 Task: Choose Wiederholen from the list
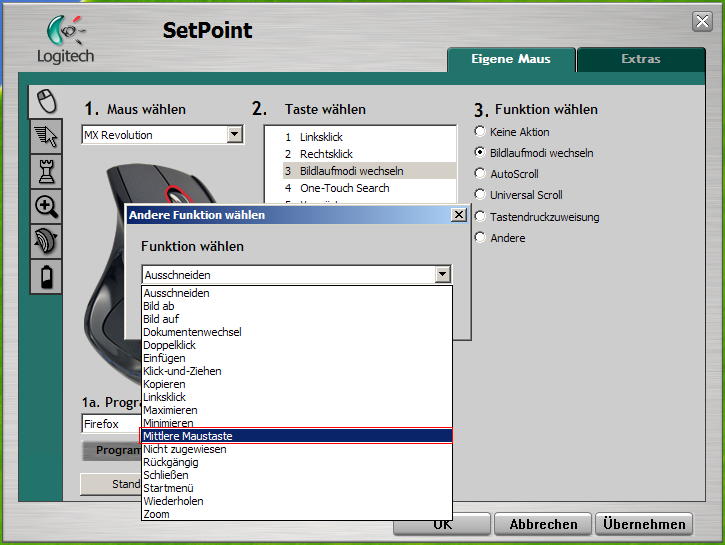[x=297, y=501]
